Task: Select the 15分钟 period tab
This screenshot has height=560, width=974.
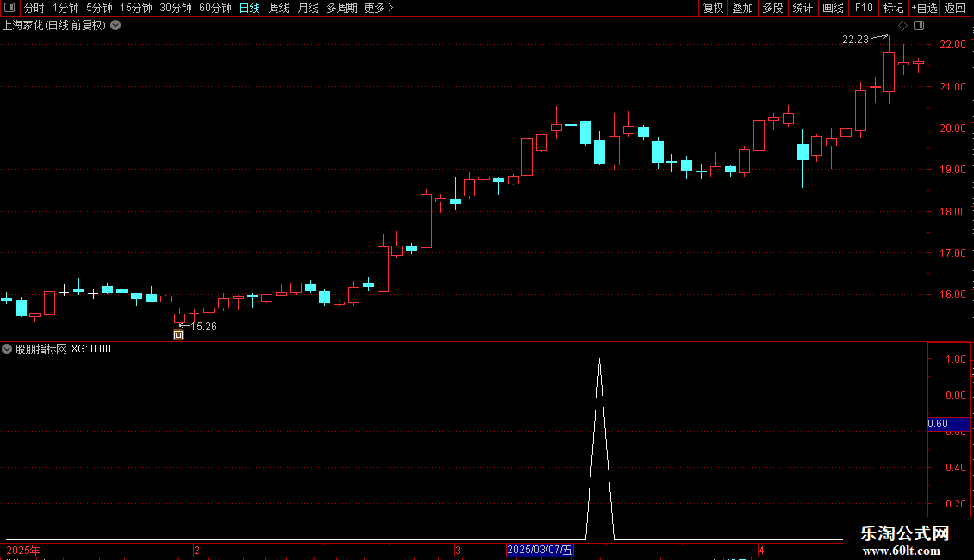Action: coord(135,8)
